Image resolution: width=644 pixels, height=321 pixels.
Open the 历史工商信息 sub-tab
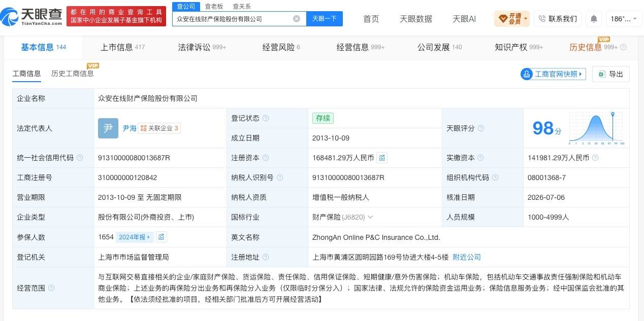point(73,74)
